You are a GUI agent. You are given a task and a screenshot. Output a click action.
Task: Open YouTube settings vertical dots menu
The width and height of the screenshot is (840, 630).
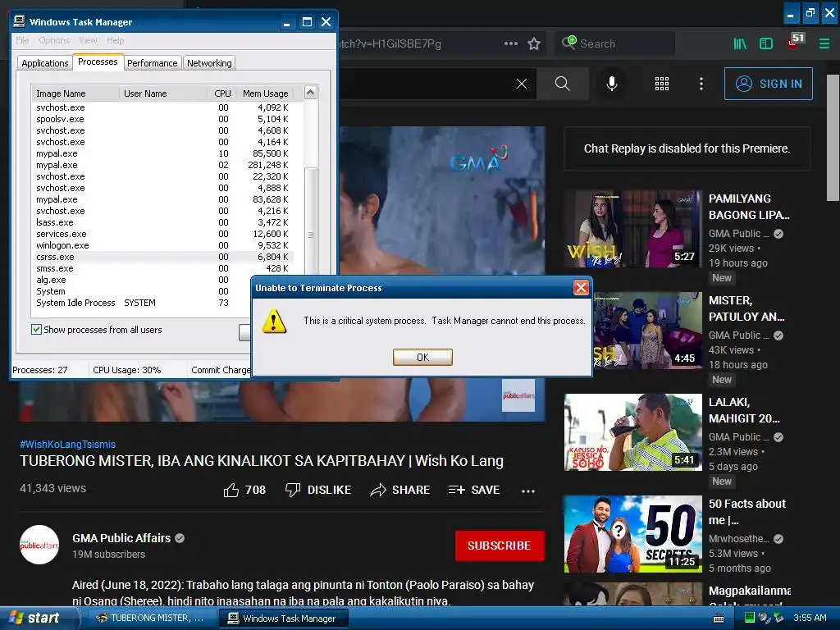701,84
